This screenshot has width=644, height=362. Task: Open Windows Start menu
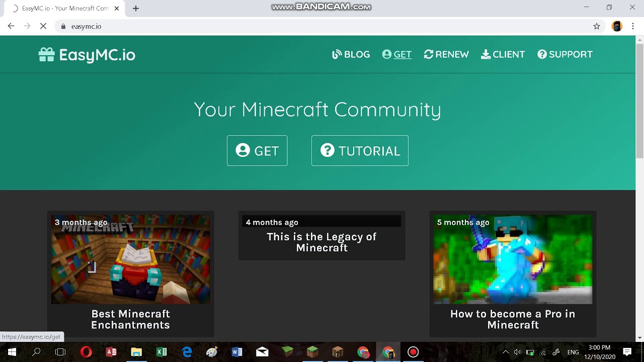12,352
